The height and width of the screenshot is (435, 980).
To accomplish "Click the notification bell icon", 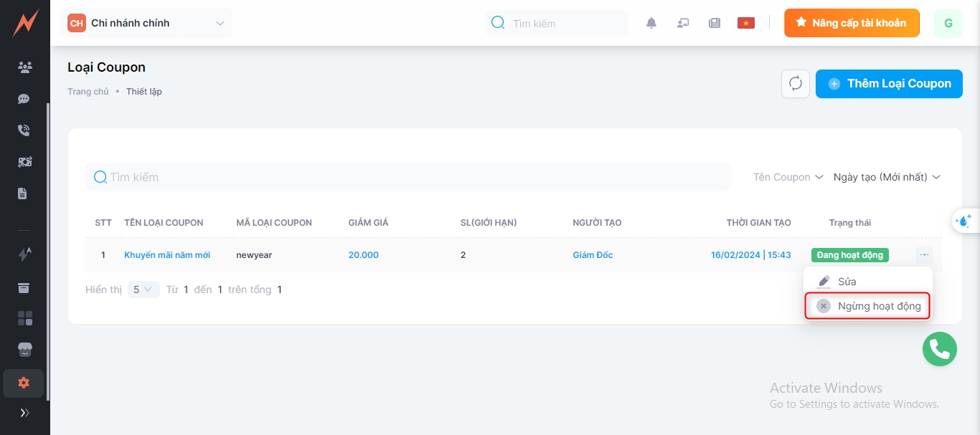I will pyautogui.click(x=651, y=23).
